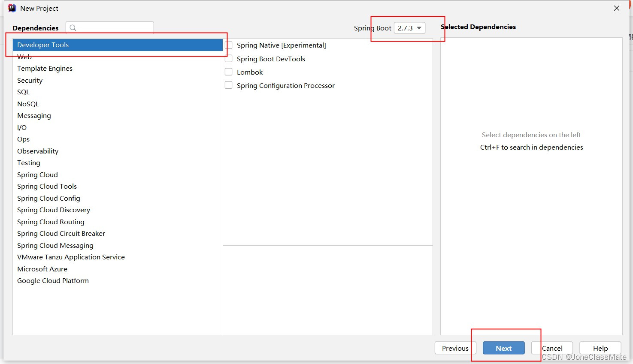Select the Spring Cloud Config category
633x364 pixels.
tap(118, 198)
